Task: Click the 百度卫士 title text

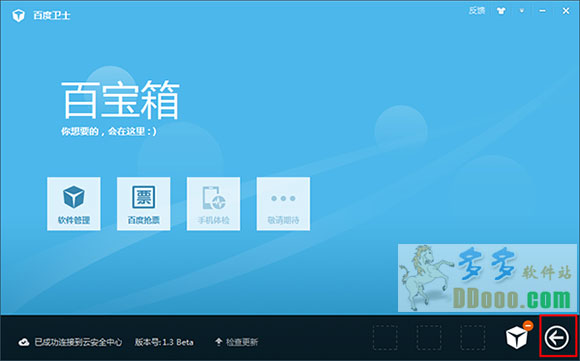Action: point(51,16)
